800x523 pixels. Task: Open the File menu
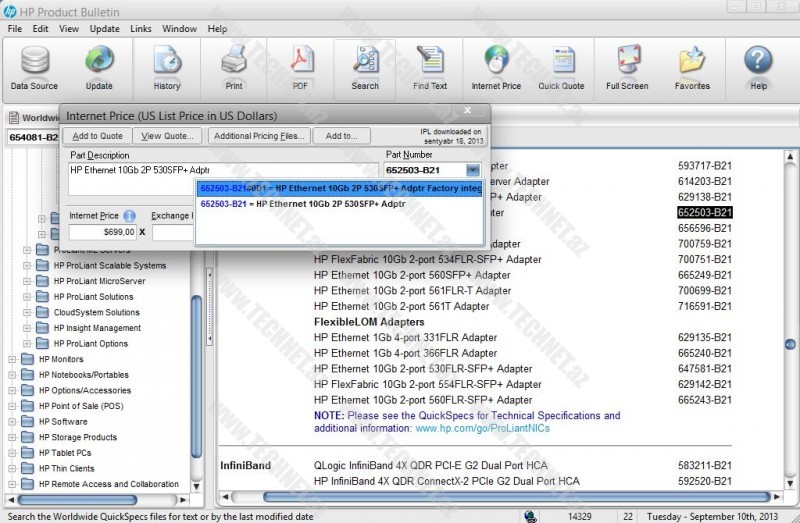pos(15,29)
